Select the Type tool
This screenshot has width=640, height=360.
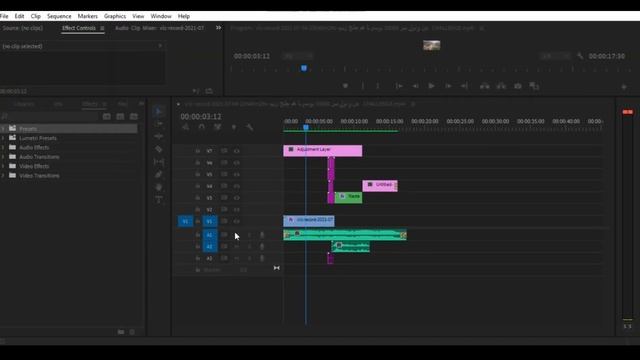click(159, 200)
